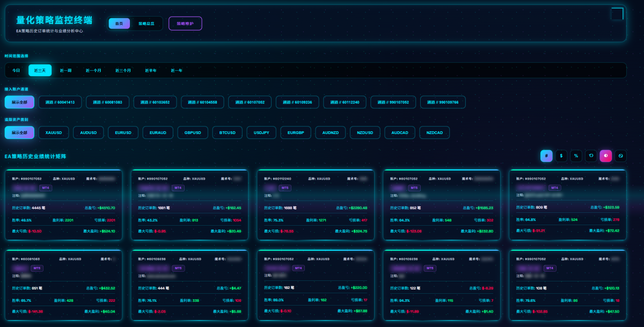Click the 量化策略监控终端 title
The width and height of the screenshot is (644, 327).
54,20
